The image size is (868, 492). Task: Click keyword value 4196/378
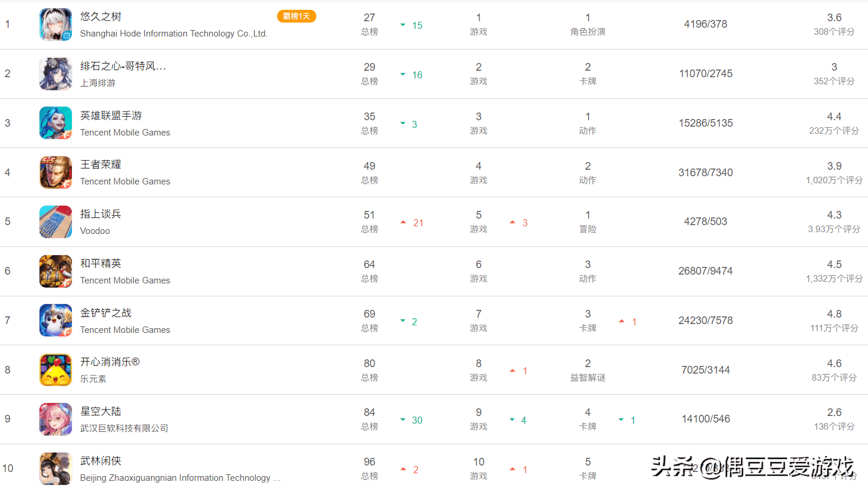coord(705,24)
